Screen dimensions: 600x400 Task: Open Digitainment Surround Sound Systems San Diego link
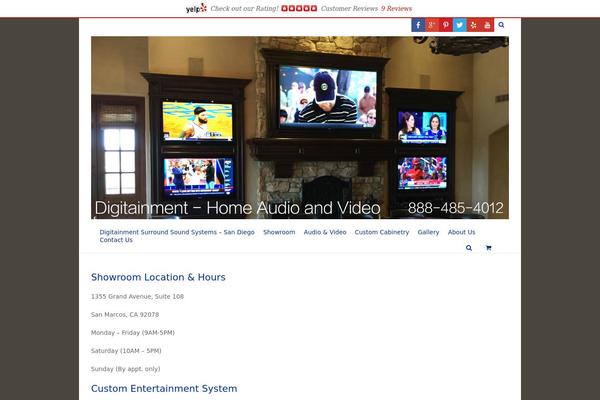pos(177,232)
